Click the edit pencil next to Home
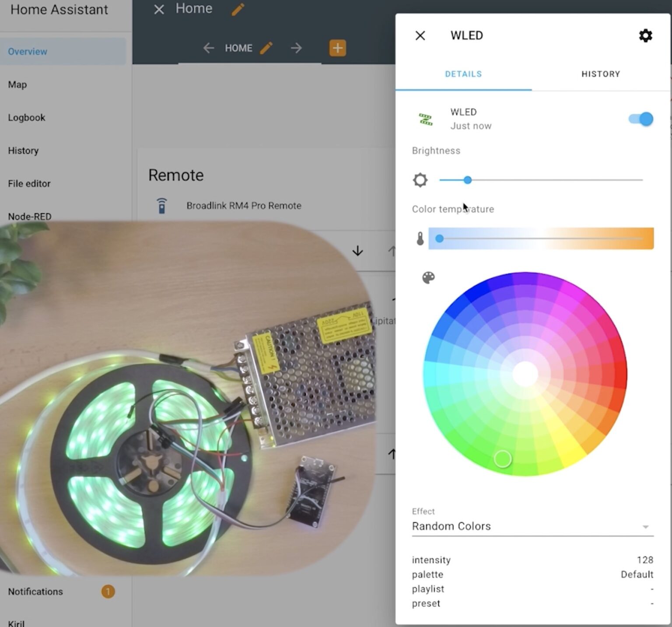Viewport: 672px width, 627px height. point(237,9)
